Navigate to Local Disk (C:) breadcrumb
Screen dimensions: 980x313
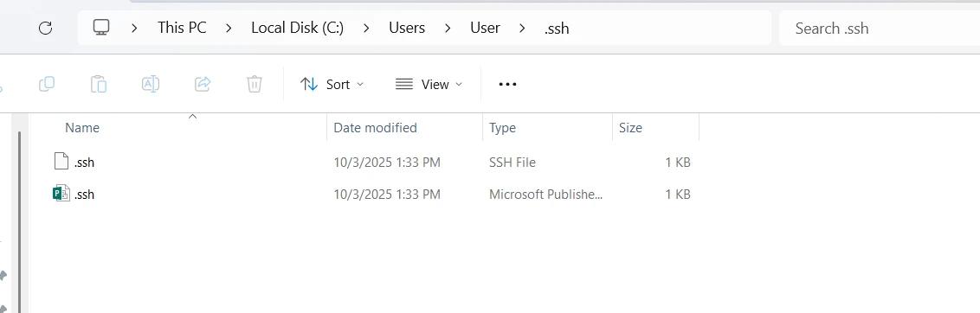(298, 29)
